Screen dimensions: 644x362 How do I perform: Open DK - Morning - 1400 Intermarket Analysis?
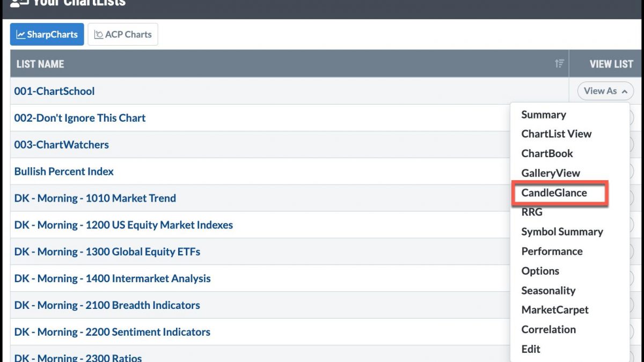pos(112,279)
